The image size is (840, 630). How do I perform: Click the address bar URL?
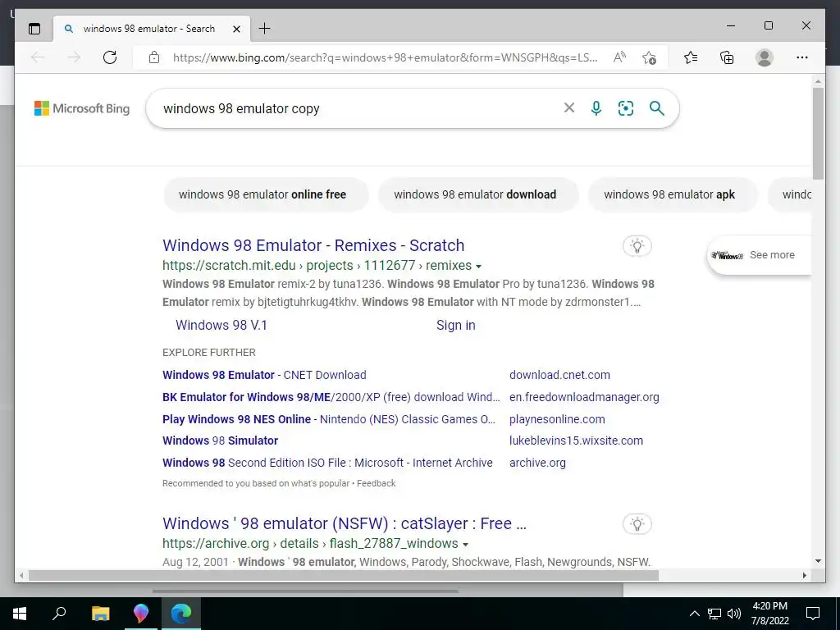pos(385,57)
